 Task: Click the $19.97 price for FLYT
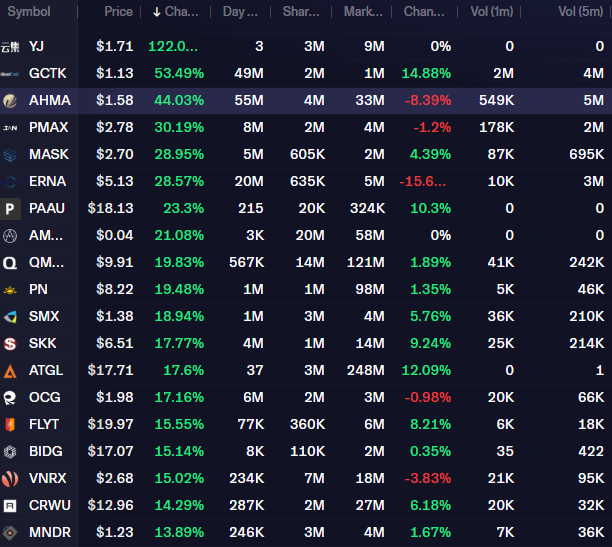[110, 424]
